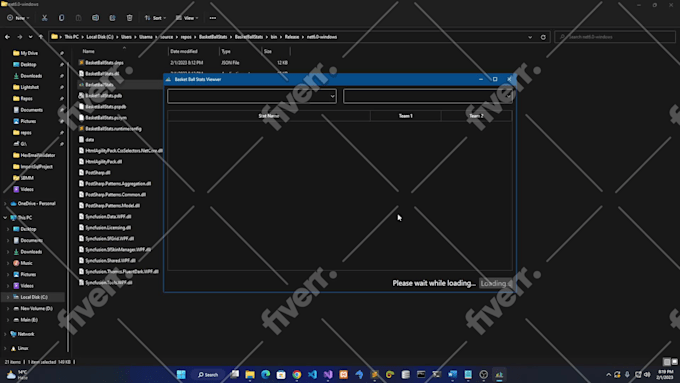Open Windows Start menu on taskbar
The image size is (680, 383).
(181, 374)
